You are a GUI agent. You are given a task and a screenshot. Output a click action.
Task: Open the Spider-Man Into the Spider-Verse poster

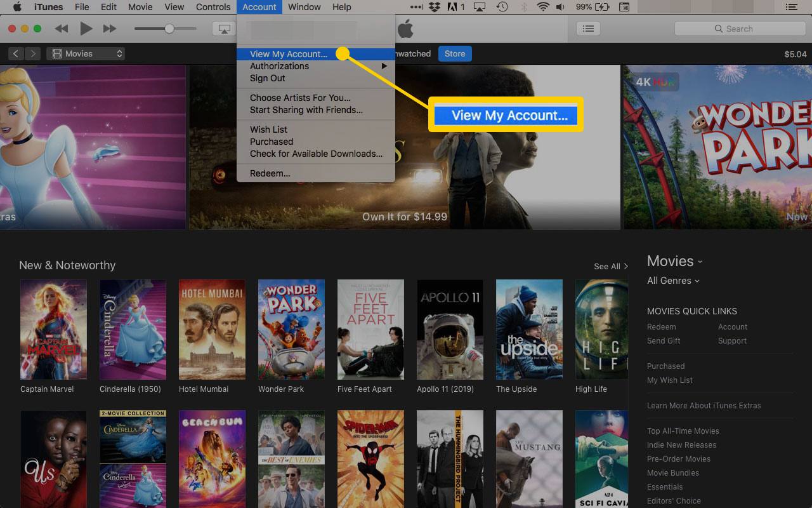pos(370,459)
